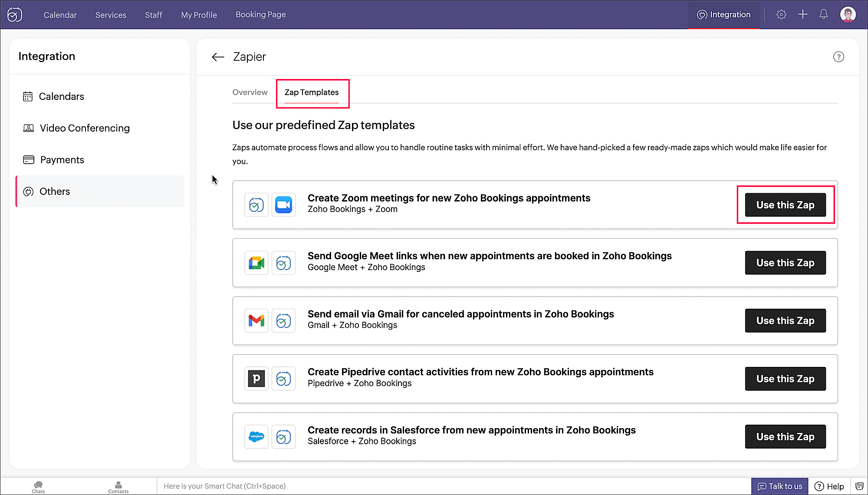Open Contacts in bottom bar

118,487
